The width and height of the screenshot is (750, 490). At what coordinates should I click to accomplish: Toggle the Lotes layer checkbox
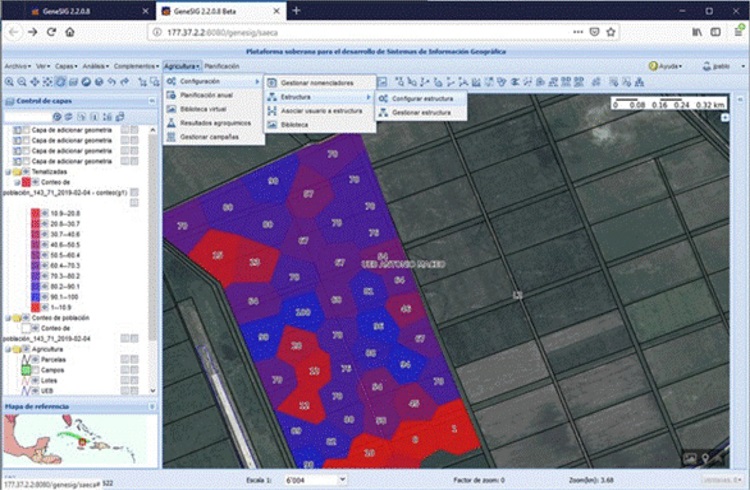tap(35, 381)
